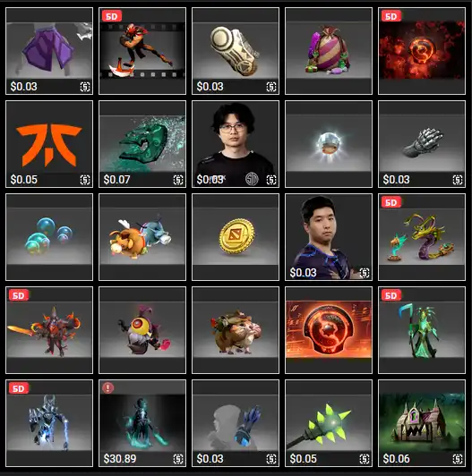Open the $30.89 teal spectral hero item
This screenshot has width=472, height=476.
[x=142, y=423]
